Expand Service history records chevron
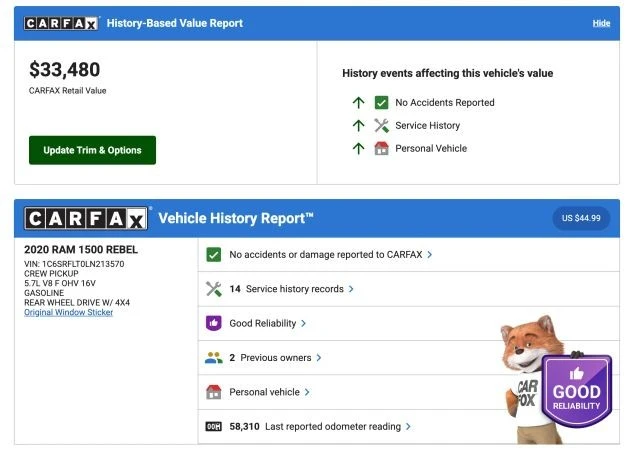This screenshot has width=640, height=453. [351, 289]
